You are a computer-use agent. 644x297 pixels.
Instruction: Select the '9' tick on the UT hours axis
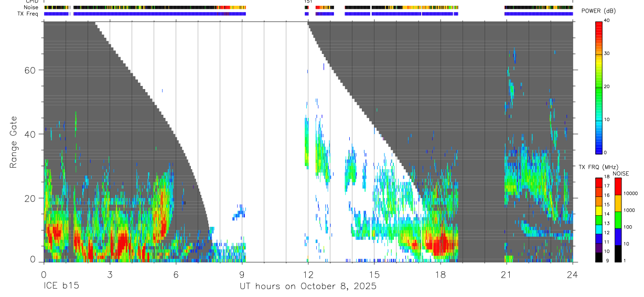pos(242,274)
